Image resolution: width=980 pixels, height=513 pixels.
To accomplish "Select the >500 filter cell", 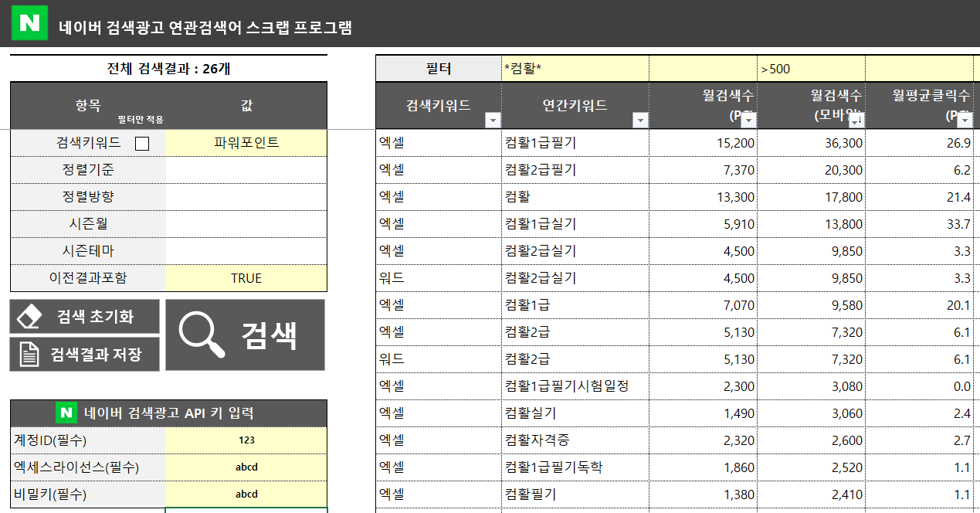I will [811, 69].
